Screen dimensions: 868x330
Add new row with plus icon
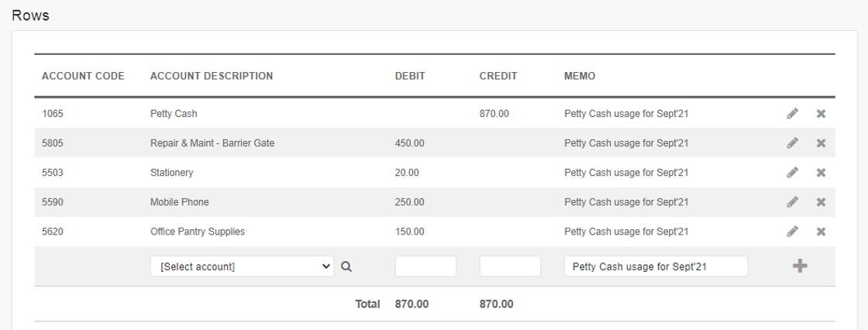tap(799, 266)
